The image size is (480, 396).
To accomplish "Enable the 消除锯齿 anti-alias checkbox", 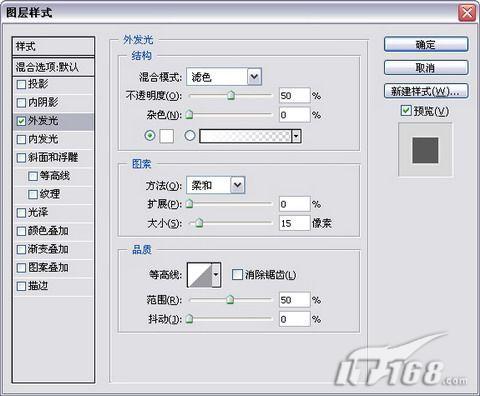I will [237, 275].
